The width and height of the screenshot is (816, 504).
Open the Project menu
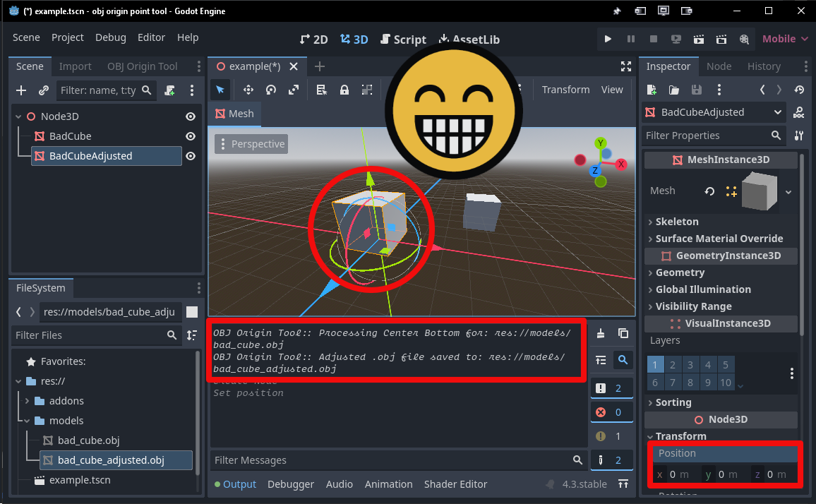pyautogui.click(x=67, y=37)
